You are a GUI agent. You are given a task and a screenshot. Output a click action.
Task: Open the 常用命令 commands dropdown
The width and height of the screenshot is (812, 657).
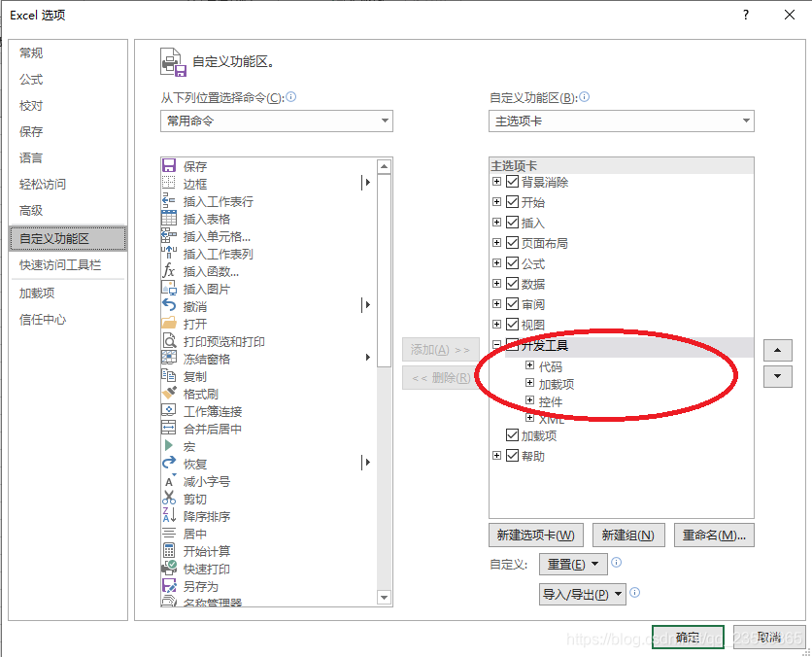(277, 121)
